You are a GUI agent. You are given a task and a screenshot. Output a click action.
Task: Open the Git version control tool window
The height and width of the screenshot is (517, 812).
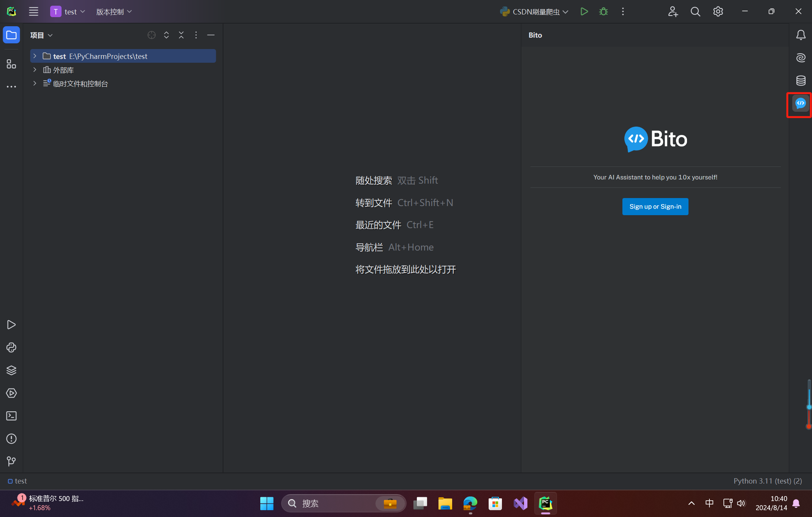coord(11,461)
